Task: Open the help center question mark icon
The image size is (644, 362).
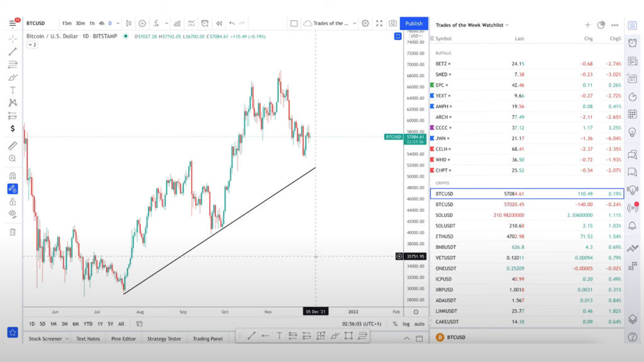Action: 633,337
